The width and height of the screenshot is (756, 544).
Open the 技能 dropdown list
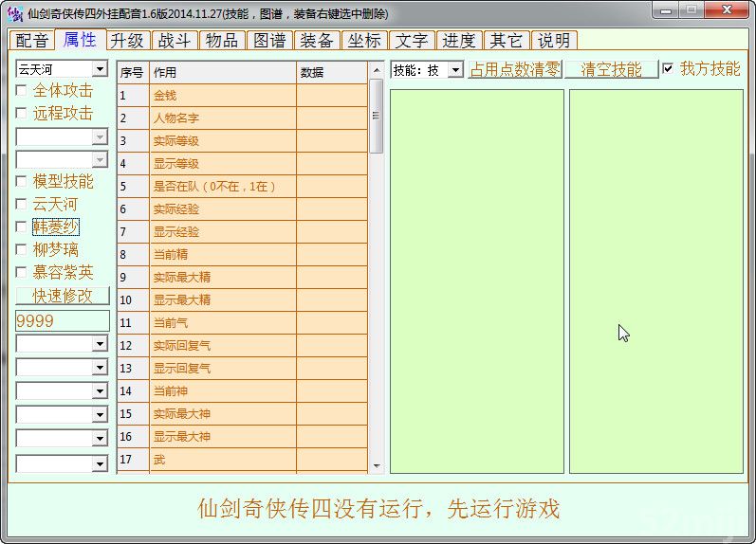(454, 70)
